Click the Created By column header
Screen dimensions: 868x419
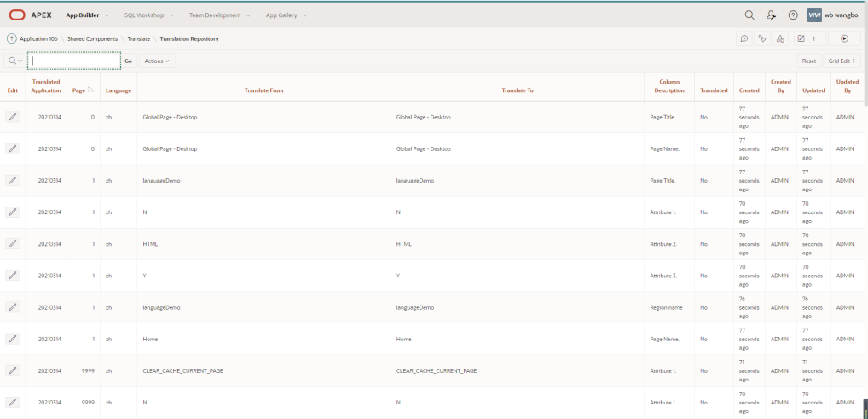pyautogui.click(x=780, y=86)
